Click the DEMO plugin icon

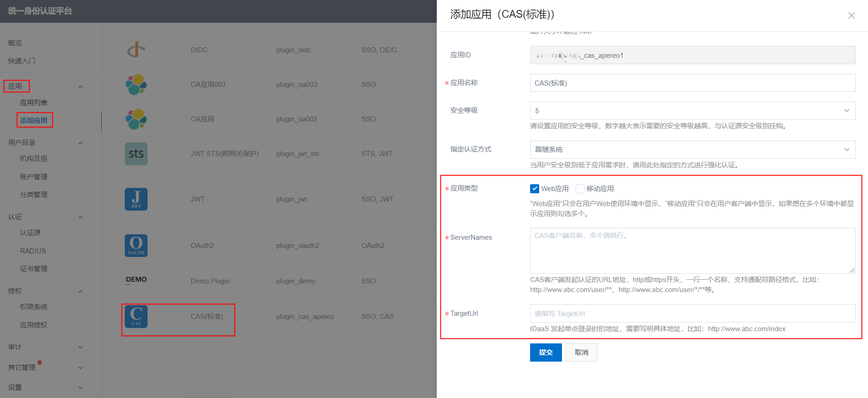pyautogui.click(x=136, y=280)
